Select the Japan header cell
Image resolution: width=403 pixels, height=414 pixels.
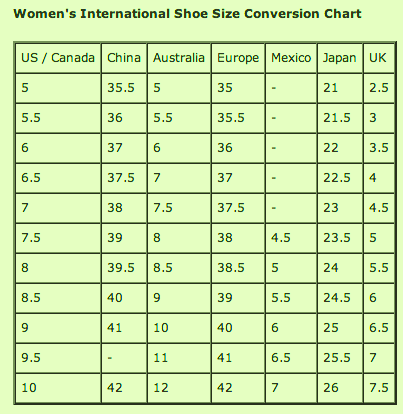pos(340,58)
